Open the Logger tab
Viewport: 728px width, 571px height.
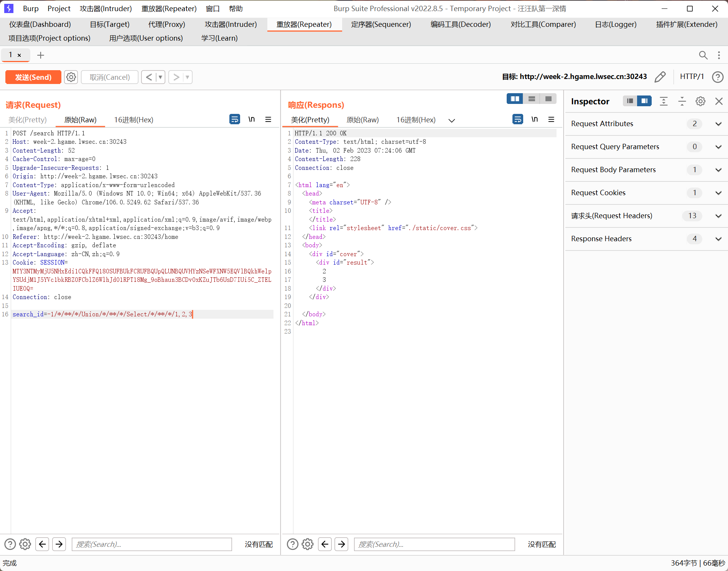pyautogui.click(x=616, y=24)
